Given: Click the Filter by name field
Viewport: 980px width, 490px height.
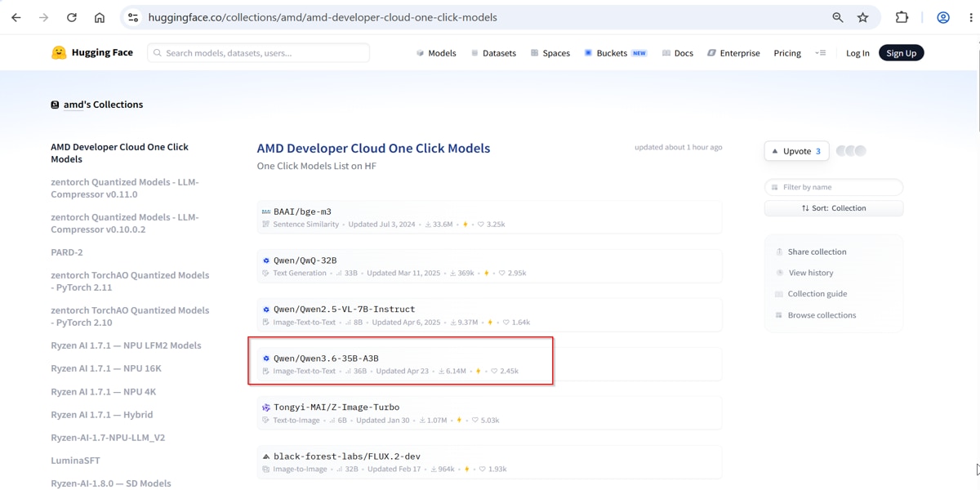Looking at the screenshot, I should 834,187.
